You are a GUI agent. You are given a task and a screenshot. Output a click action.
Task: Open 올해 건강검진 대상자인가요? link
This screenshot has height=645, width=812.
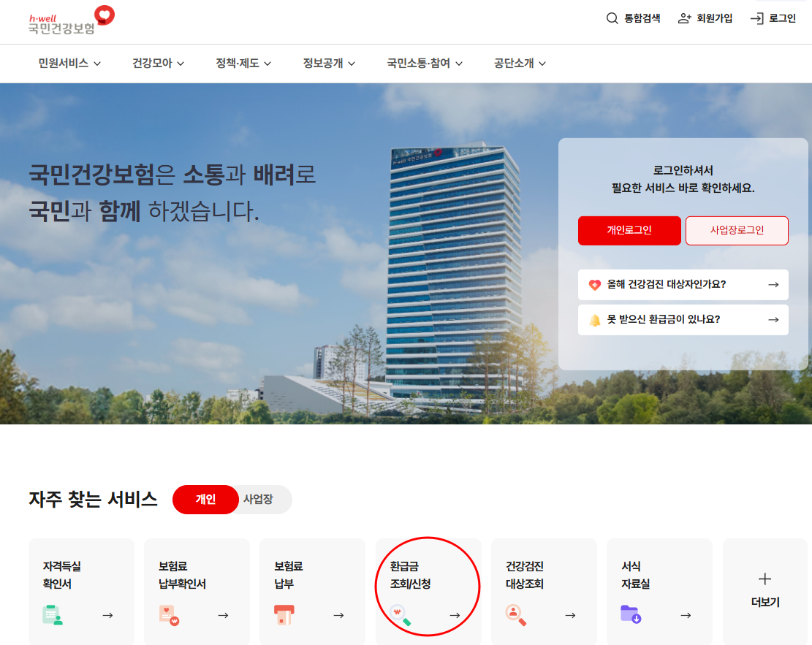pos(667,284)
